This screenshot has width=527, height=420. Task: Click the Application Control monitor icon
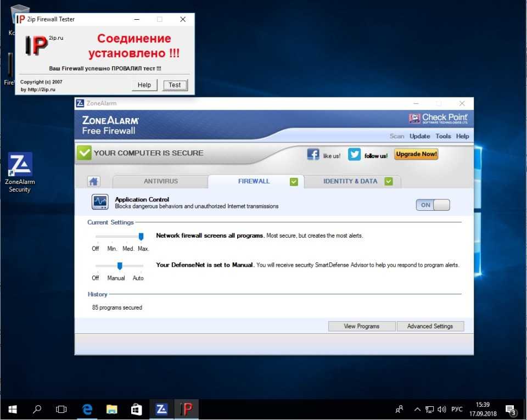100,203
